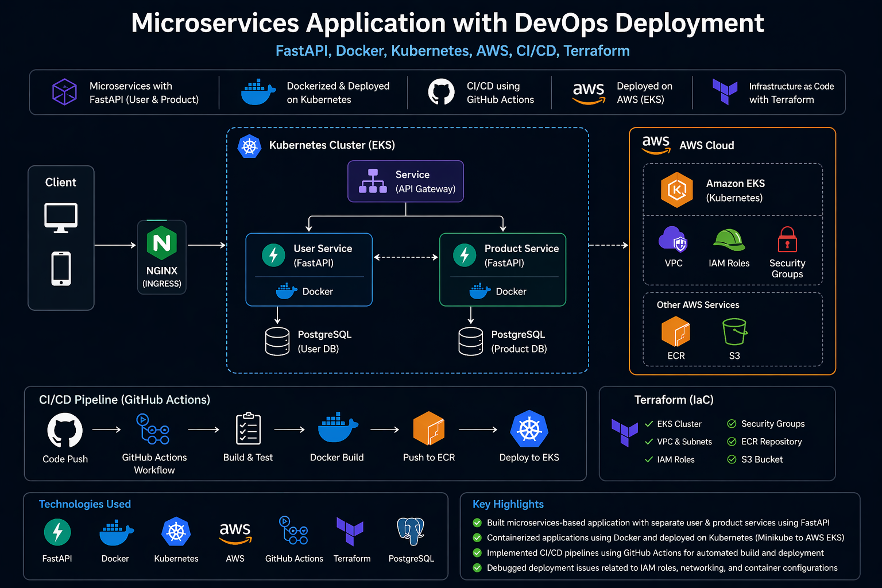Click the Security Groups red lock icon
Viewport: 882px width, 588px height.
point(787,239)
